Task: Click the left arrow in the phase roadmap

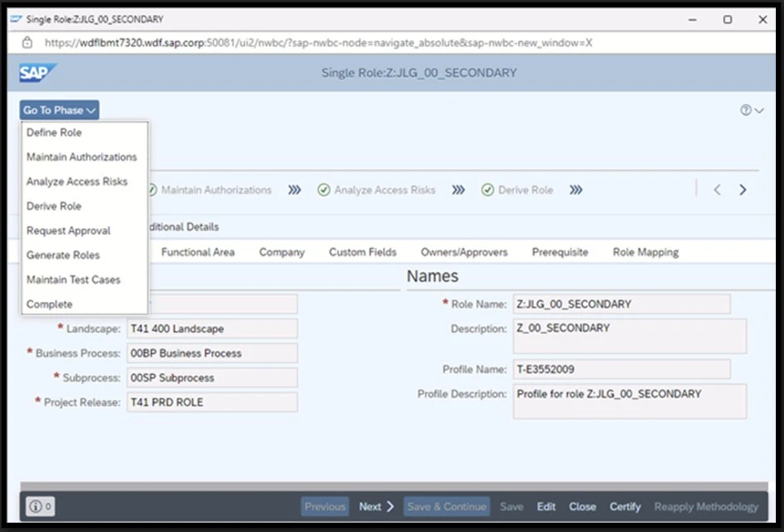Action: tap(717, 189)
